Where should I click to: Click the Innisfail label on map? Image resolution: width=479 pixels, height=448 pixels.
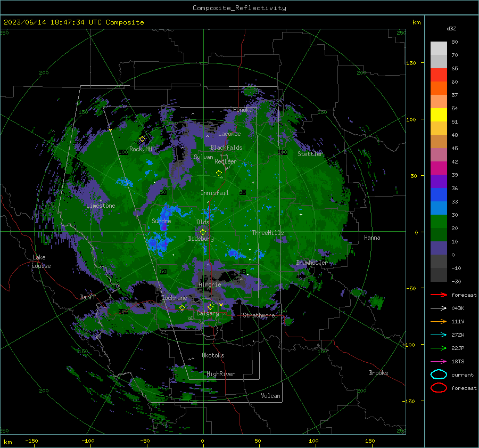pos(214,193)
